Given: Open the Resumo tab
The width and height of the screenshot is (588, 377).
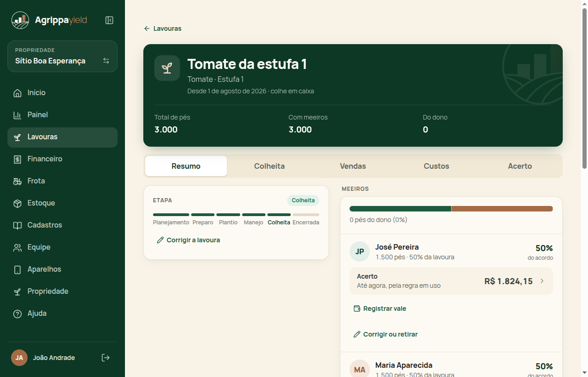Looking at the screenshot, I should pyautogui.click(x=186, y=166).
